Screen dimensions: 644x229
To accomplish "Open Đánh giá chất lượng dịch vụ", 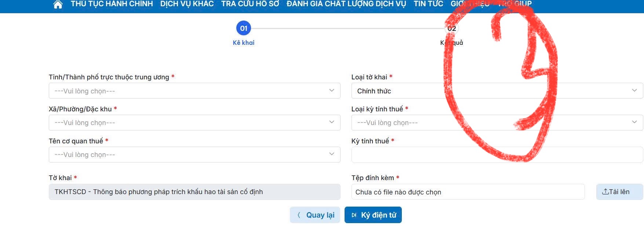I will 346,4.
